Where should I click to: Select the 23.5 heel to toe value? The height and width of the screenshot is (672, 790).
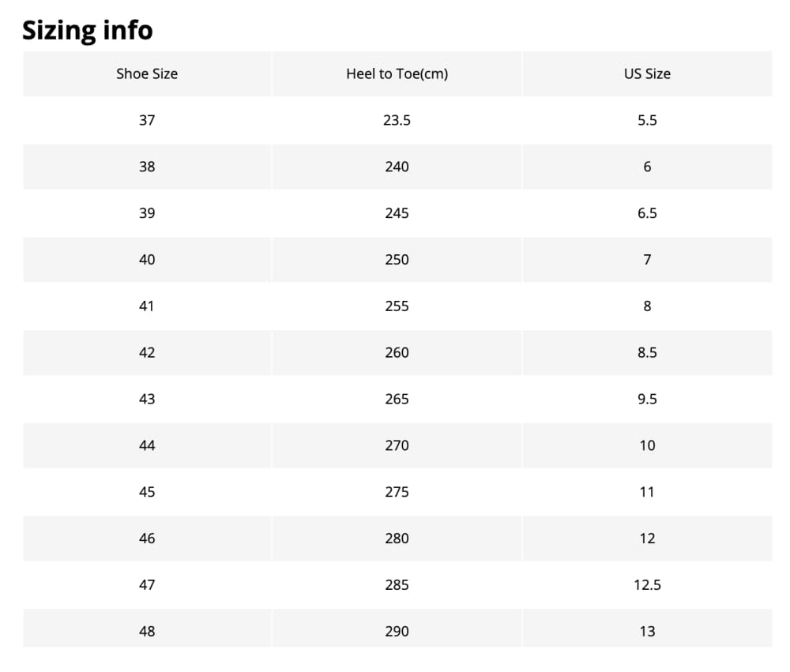[397, 120]
